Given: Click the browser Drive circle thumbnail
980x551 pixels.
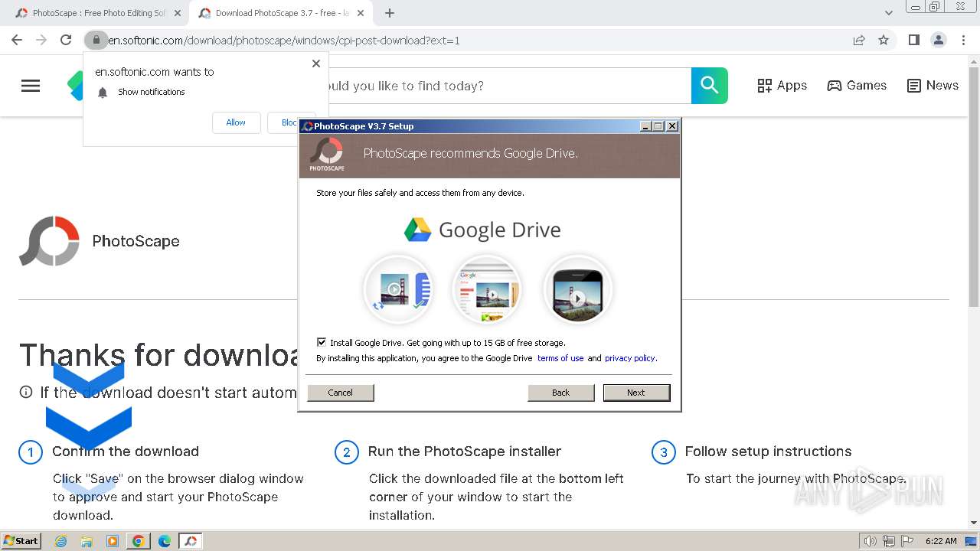Looking at the screenshot, I should [487, 290].
